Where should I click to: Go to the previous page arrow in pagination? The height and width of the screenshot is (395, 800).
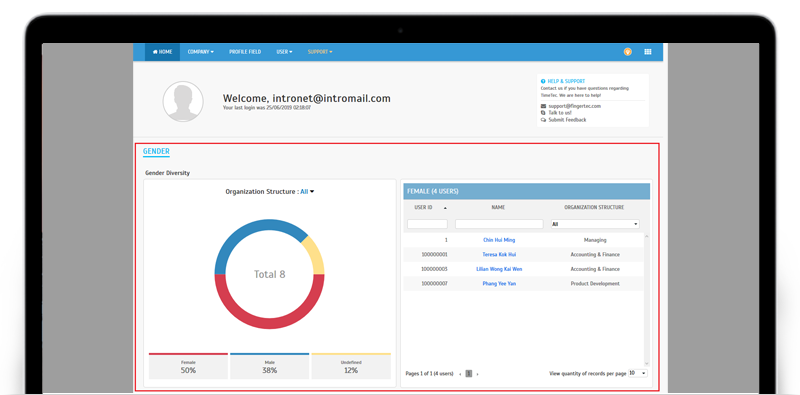pyautogui.click(x=460, y=374)
